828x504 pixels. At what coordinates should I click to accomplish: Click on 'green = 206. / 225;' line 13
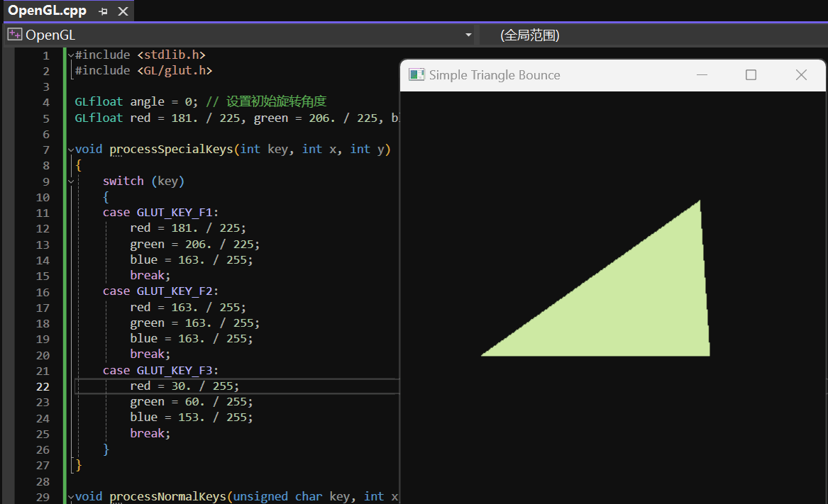[x=195, y=245]
